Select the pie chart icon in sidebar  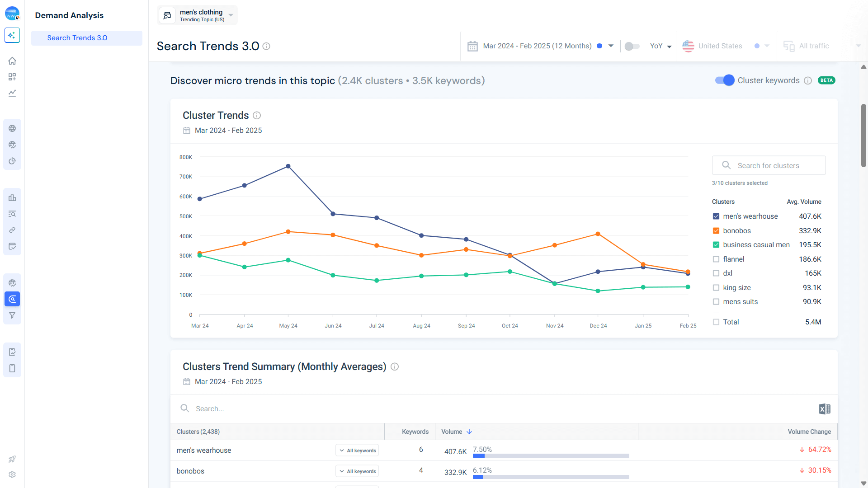12,161
